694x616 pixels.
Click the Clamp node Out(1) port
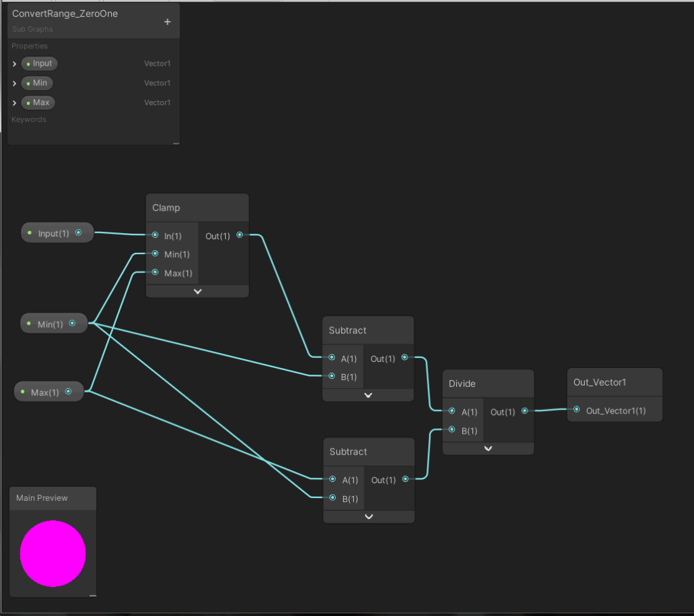point(239,235)
